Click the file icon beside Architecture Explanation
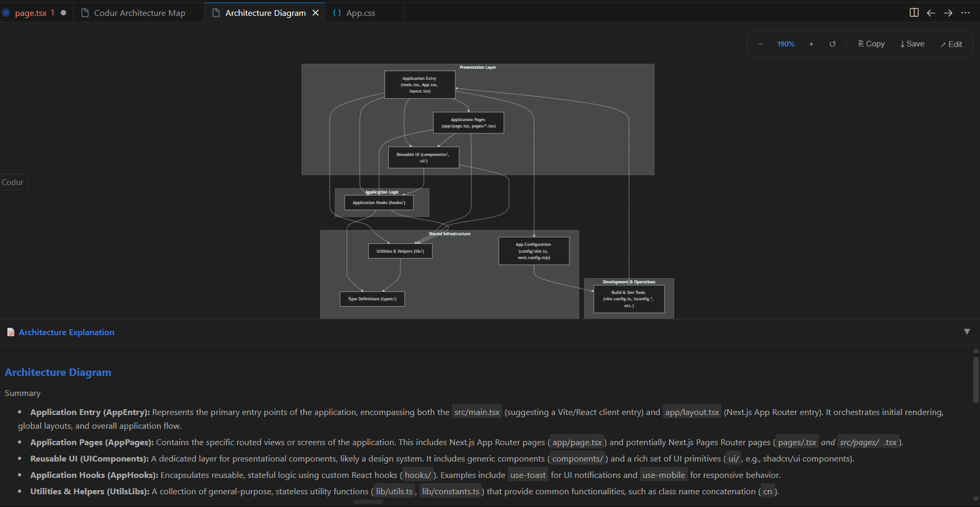980x507 pixels. (x=11, y=332)
